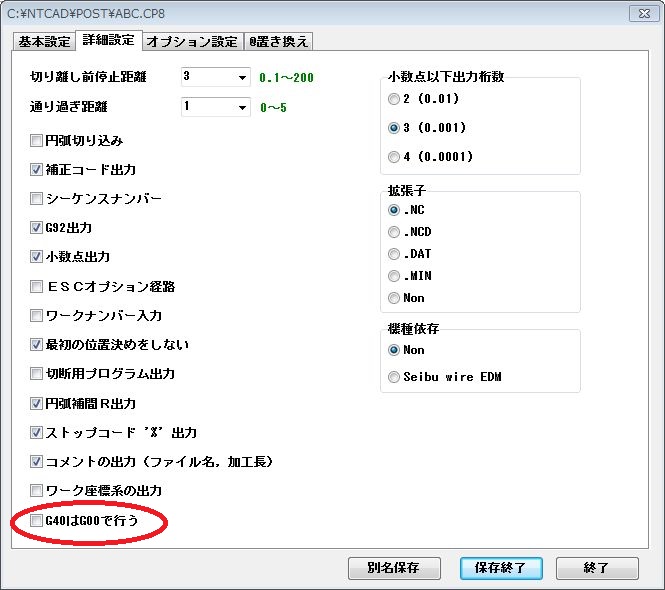Switch to the 基本設定 tab

(44, 42)
